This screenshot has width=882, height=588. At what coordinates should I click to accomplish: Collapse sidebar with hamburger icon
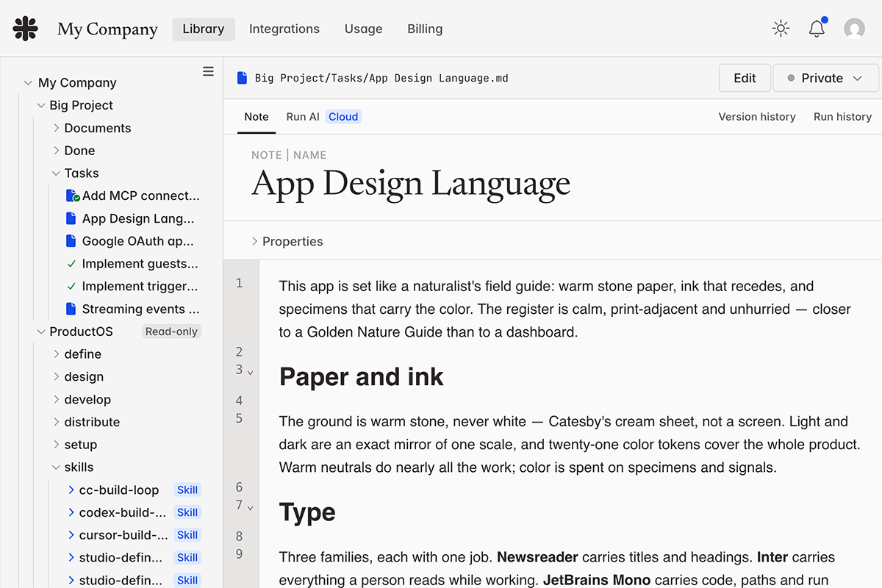(x=208, y=71)
